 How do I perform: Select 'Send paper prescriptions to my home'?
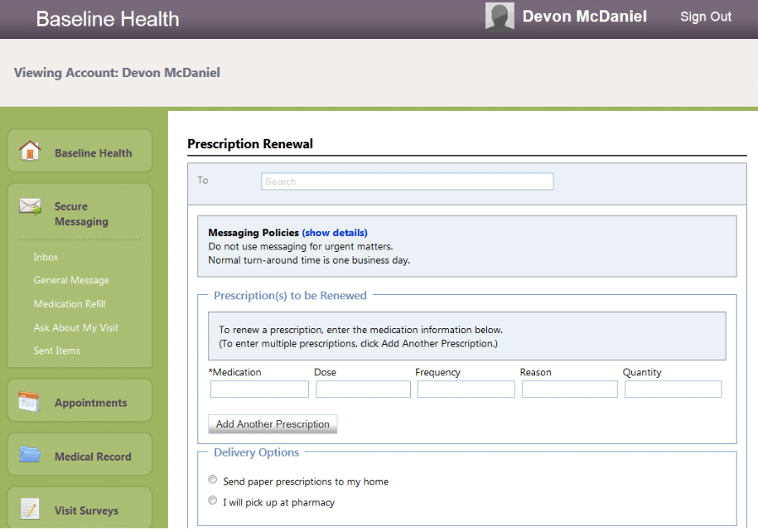[x=212, y=479]
